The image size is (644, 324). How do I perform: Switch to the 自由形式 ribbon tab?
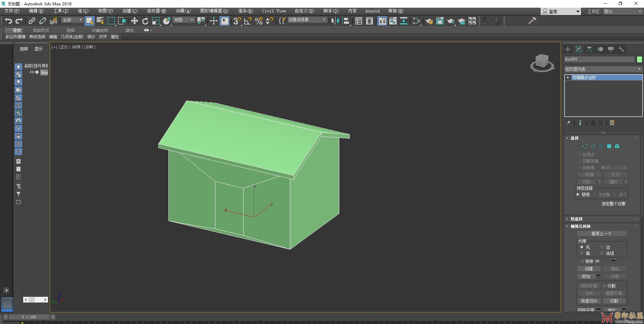pos(41,30)
